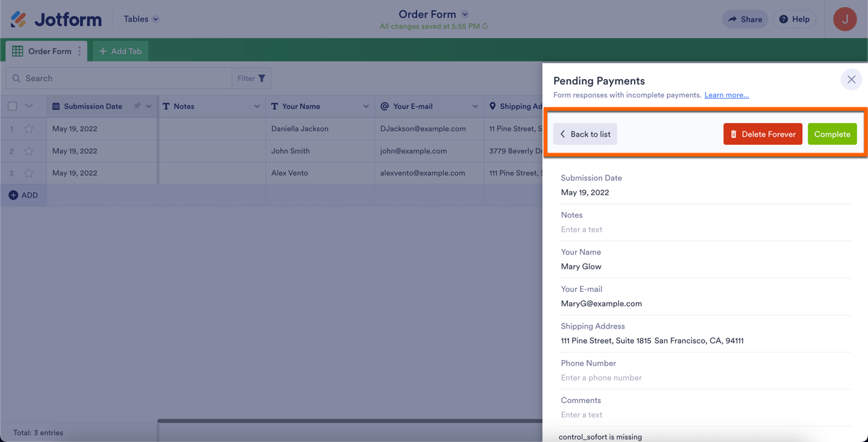This screenshot has height=442, width=868.
Task: Click the Add Tab button
Action: coord(121,51)
